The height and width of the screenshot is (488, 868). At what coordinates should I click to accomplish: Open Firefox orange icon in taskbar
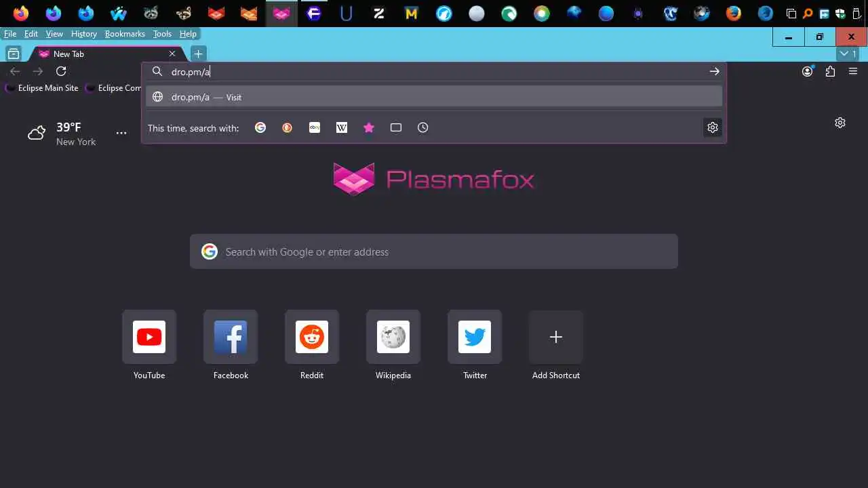pyautogui.click(x=21, y=13)
